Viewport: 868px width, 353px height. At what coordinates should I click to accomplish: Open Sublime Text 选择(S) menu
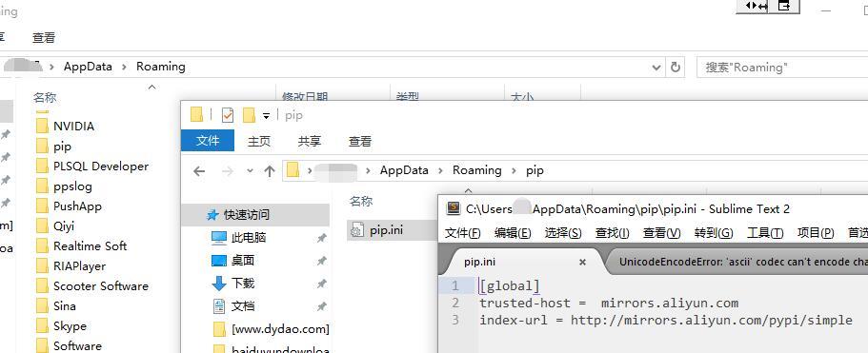pyautogui.click(x=563, y=233)
